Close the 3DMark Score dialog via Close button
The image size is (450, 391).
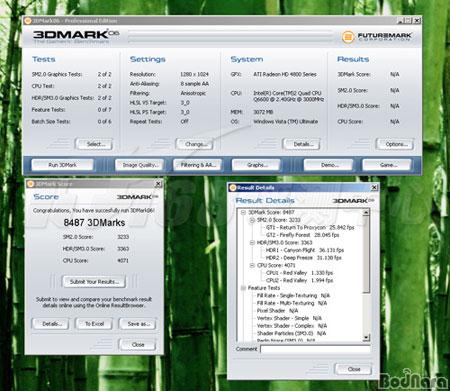tap(138, 345)
